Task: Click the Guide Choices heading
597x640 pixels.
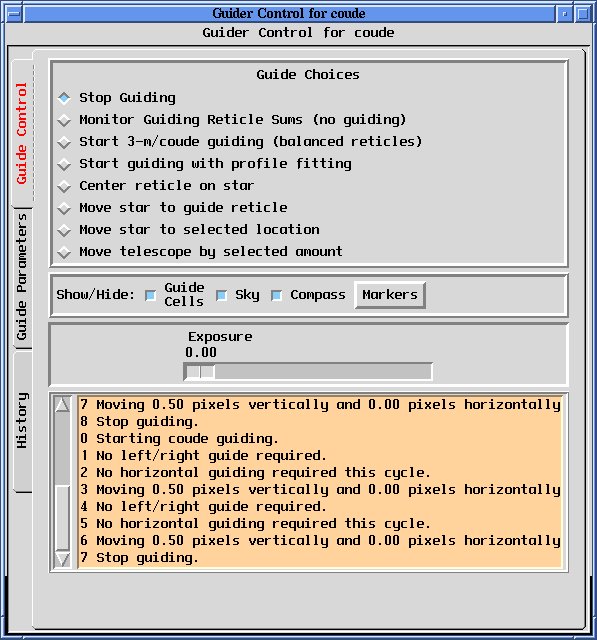Action: [308, 75]
